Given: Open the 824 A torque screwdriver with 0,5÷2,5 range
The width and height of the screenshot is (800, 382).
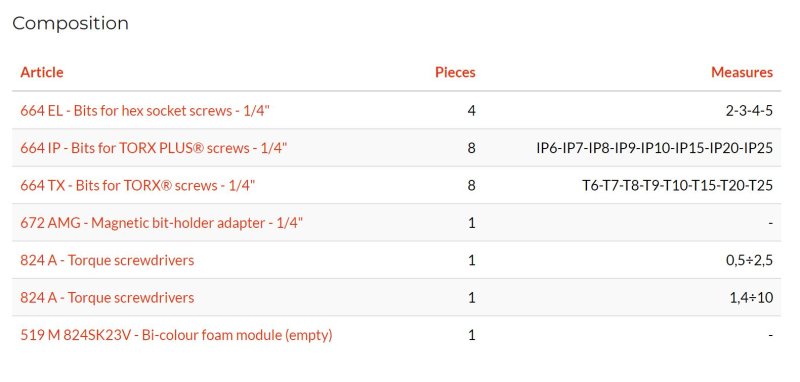Looking at the screenshot, I should coord(107,260).
